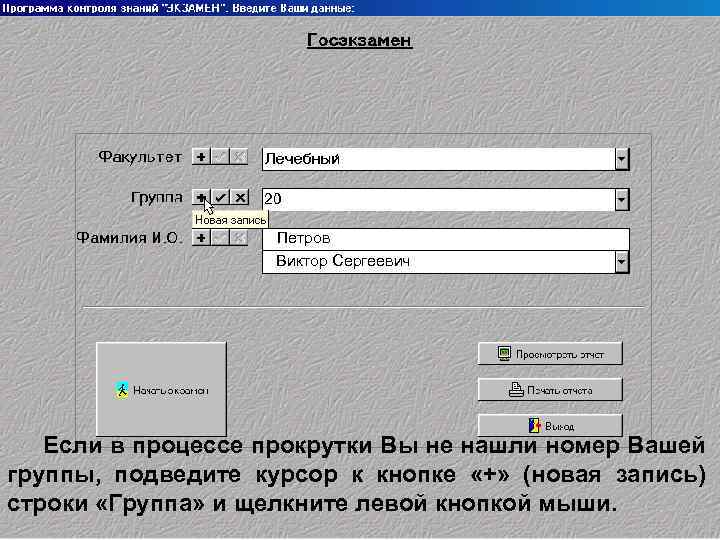Cancel edit with Группа X button
The width and height of the screenshot is (720, 540).
click(240, 197)
